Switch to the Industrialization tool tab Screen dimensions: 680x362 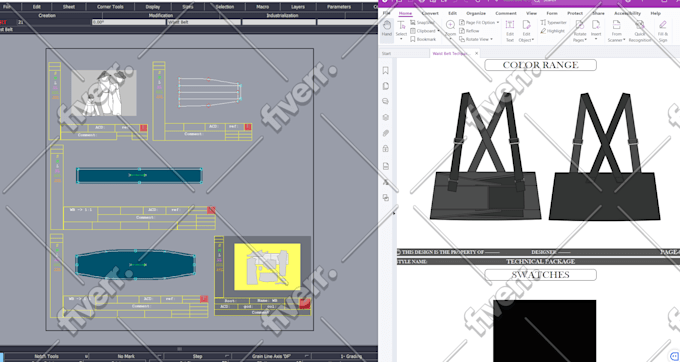(282, 16)
